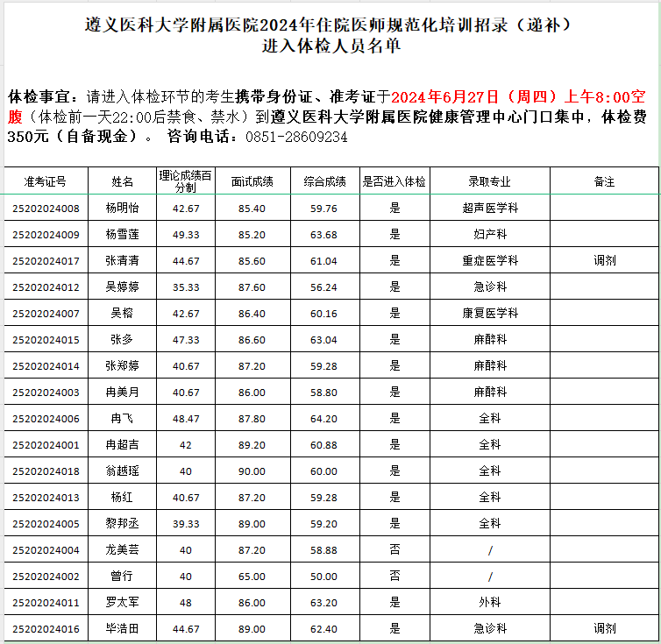Select the 是否进入体检 header cell

[x=394, y=181]
